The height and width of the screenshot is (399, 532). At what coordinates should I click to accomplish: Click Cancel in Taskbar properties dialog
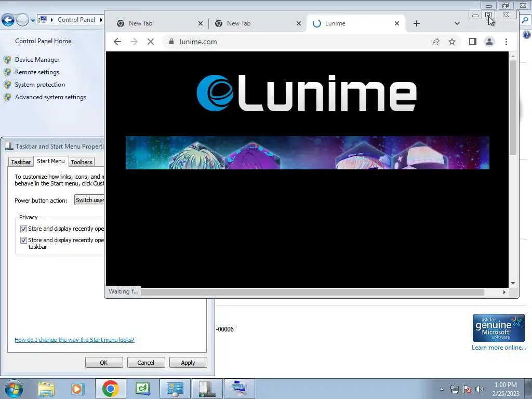146,363
